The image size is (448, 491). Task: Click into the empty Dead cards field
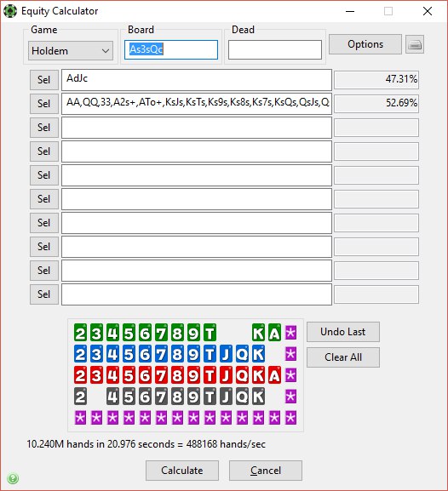pos(275,49)
